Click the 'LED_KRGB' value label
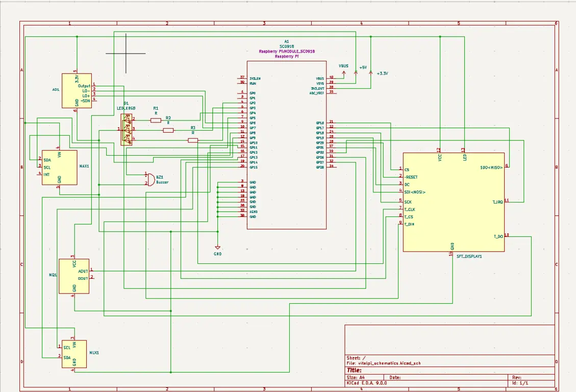This screenshot has width=576, height=392. tap(127, 108)
